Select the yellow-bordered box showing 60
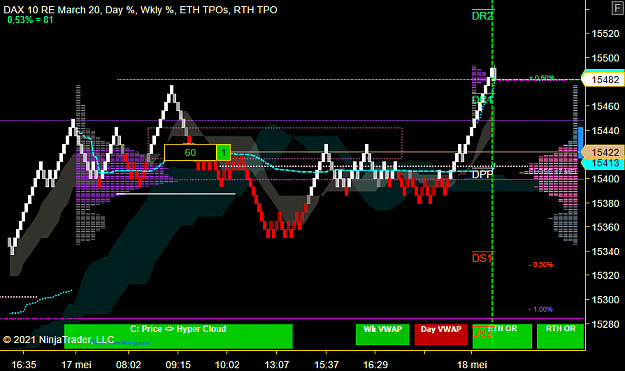 coord(190,153)
